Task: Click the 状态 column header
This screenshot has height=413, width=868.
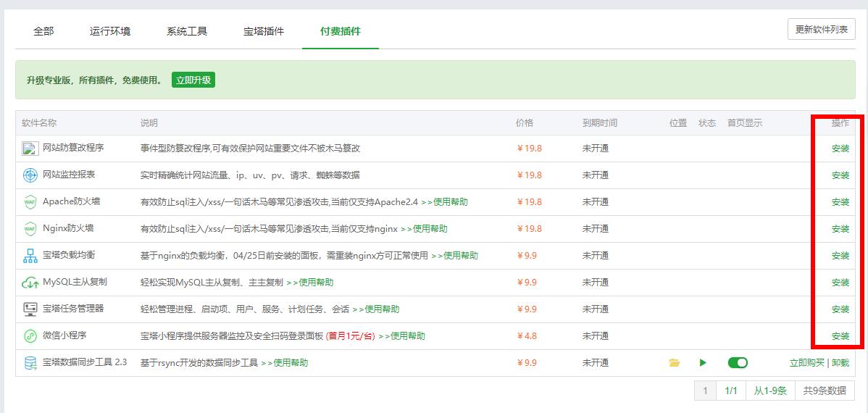Action: coord(707,123)
